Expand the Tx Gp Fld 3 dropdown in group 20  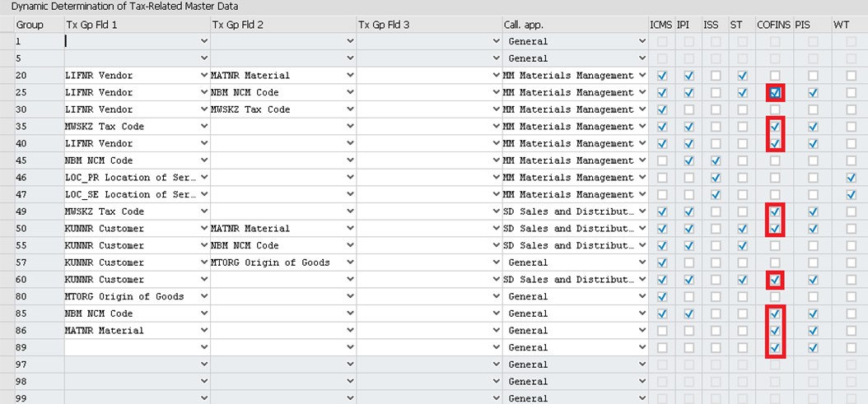tap(496, 76)
